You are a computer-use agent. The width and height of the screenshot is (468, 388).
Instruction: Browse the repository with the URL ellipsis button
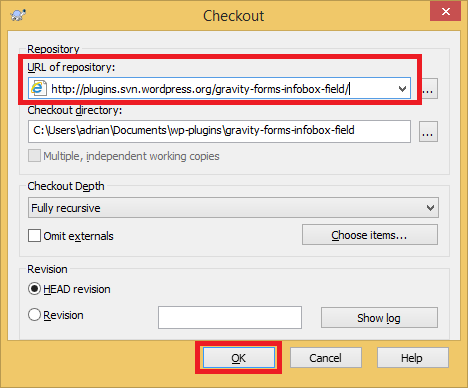pyautogui.click(x=428, y=89)
